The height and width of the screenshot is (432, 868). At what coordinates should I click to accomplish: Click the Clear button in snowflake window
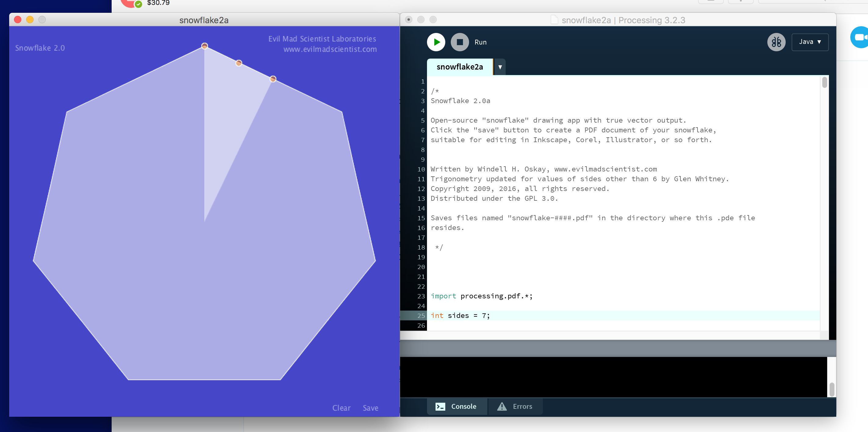341,408
